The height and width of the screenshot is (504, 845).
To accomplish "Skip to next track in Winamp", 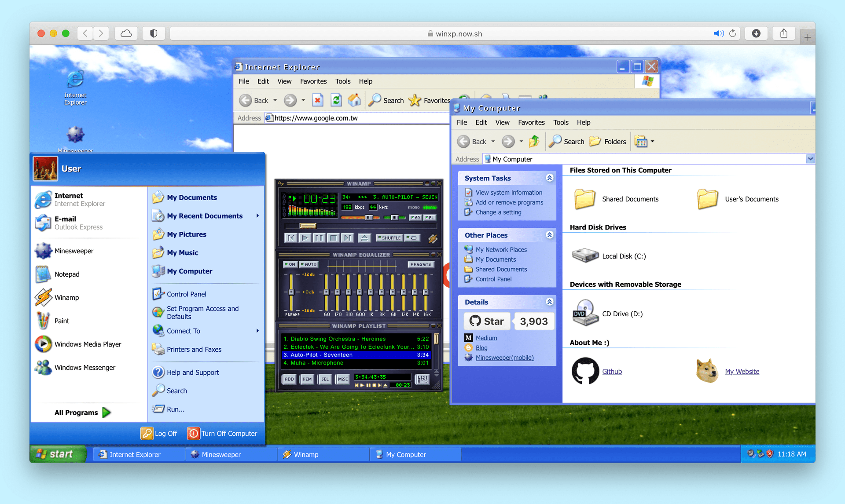I will (348, 238).
